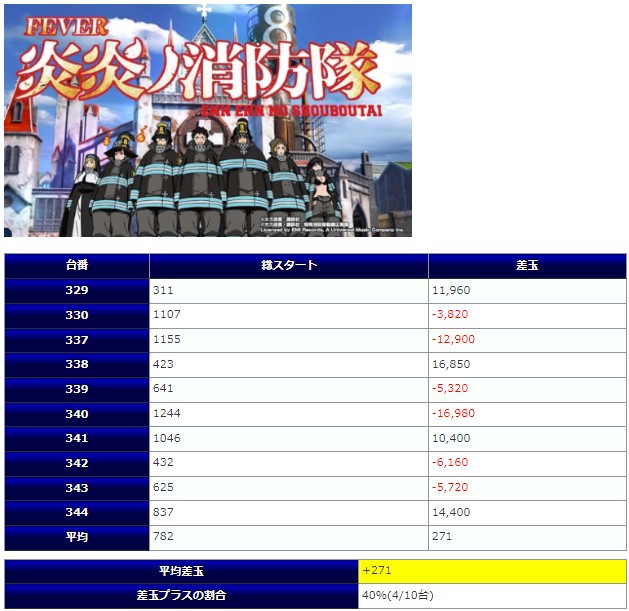Click the red -3,820 value
The height and width of the screenshot is (611, 629).
[x=450, y=315]
